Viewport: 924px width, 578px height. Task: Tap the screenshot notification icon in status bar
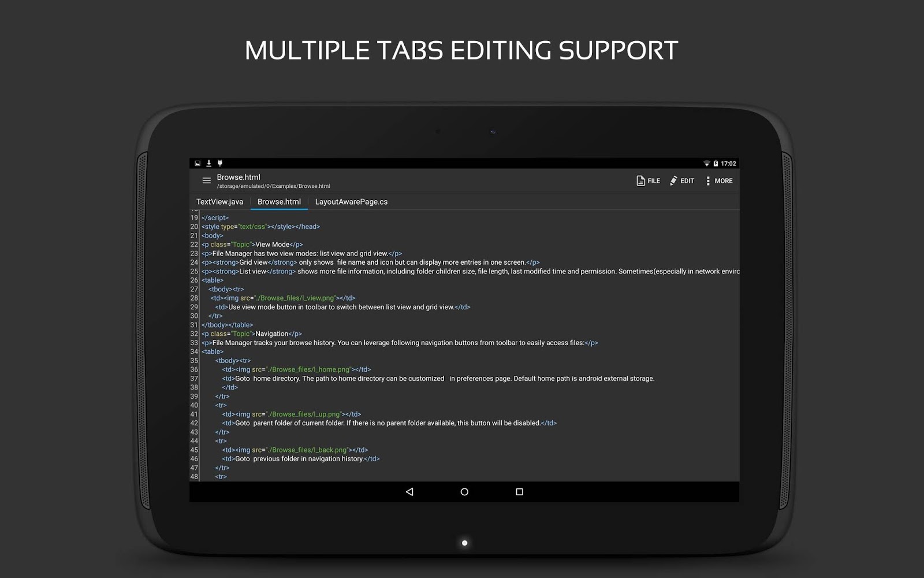(197, 163)
